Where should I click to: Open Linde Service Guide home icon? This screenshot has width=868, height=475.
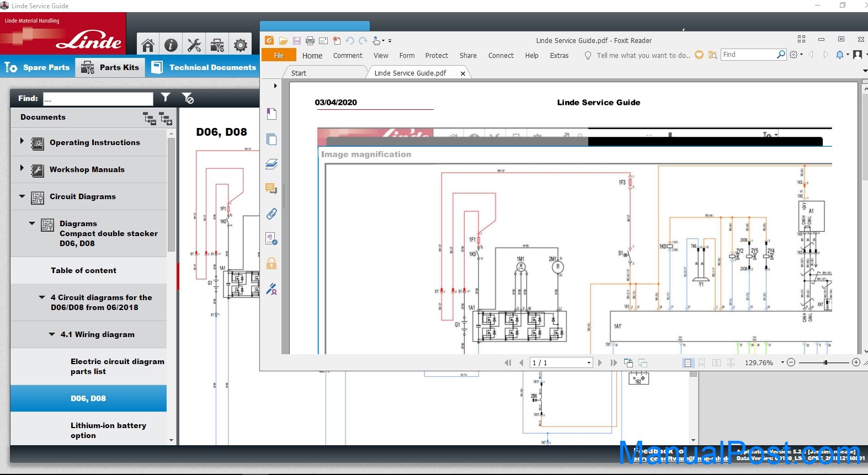(147, 45)
